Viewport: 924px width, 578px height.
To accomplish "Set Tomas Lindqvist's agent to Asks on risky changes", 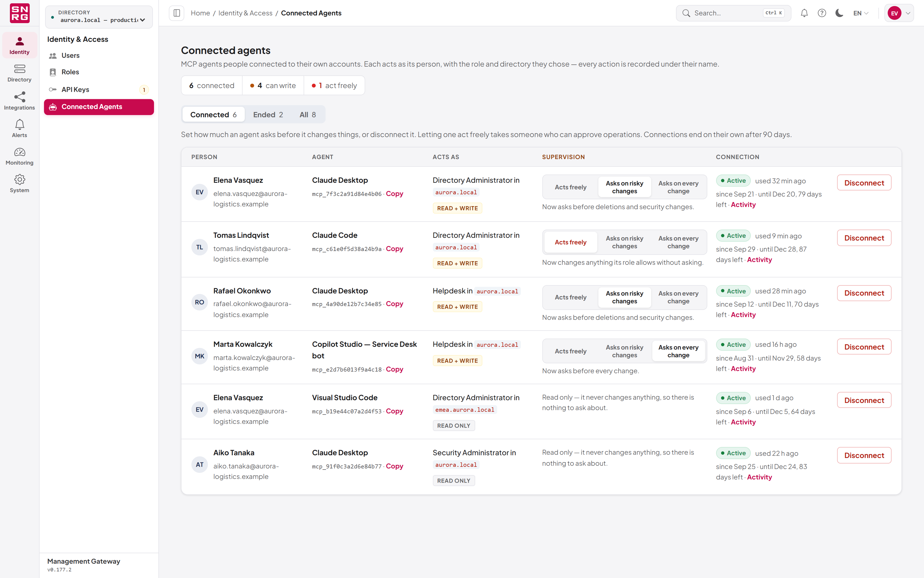I will point(624,242).
